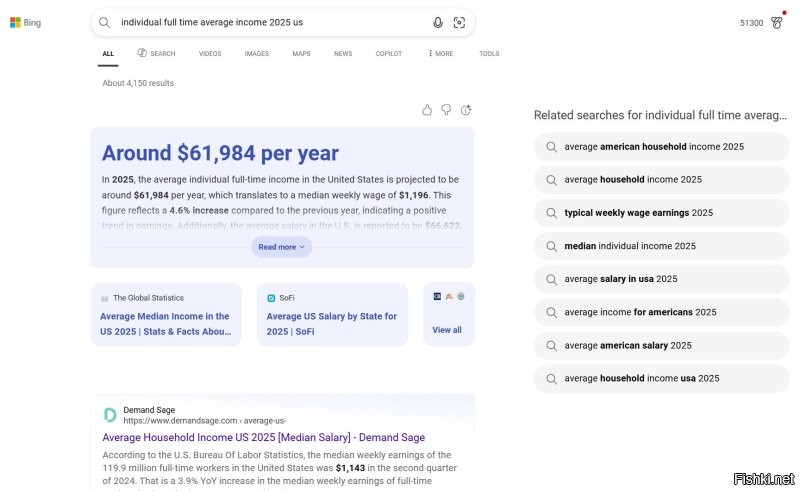This screenshot has width=800, height=491.
Task: Click the magnifier icon in search box
Action: [105, 22]
